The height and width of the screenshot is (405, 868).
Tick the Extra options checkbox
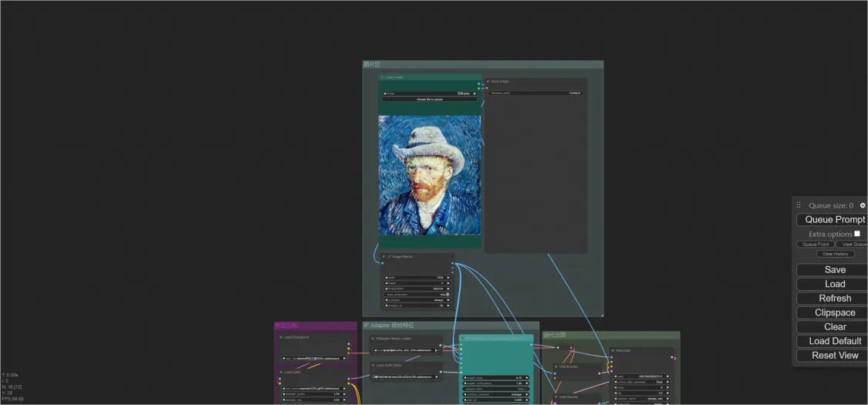pyautogui.click(x=857, y=234)
